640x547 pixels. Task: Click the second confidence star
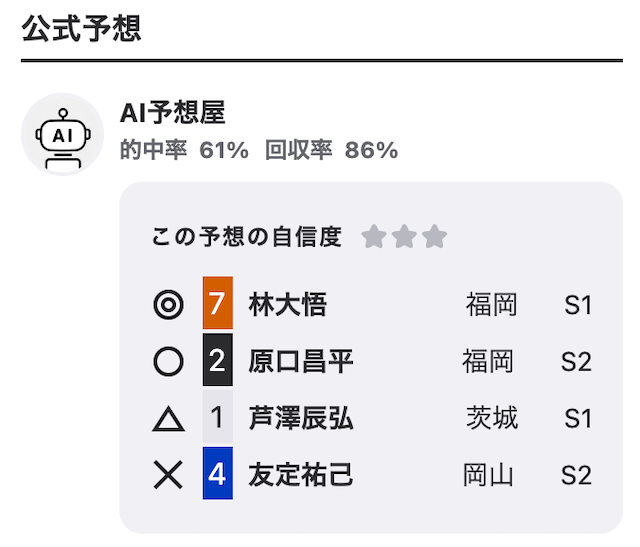coord(404,236)
